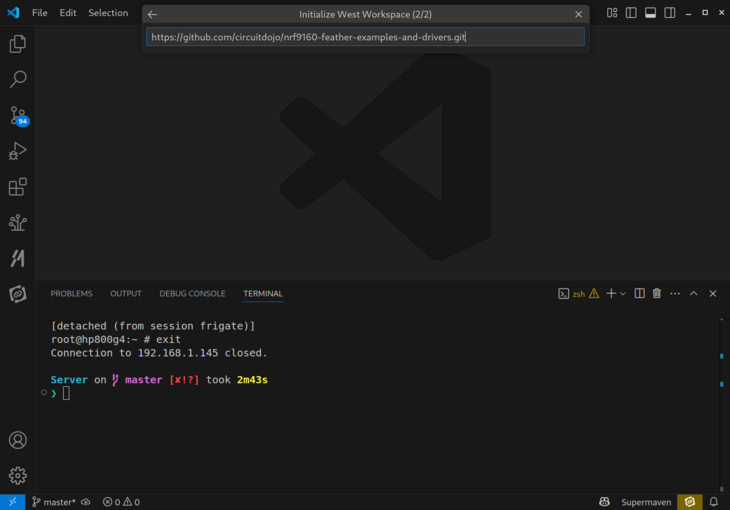Open Run and Debug view
The width and height of the screenshot is (730, 510).
point(18,151)
